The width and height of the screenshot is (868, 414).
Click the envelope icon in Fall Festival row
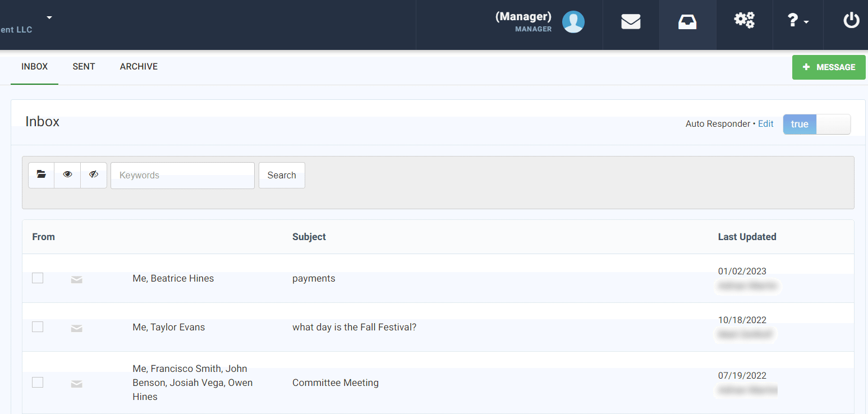[77, 328]
